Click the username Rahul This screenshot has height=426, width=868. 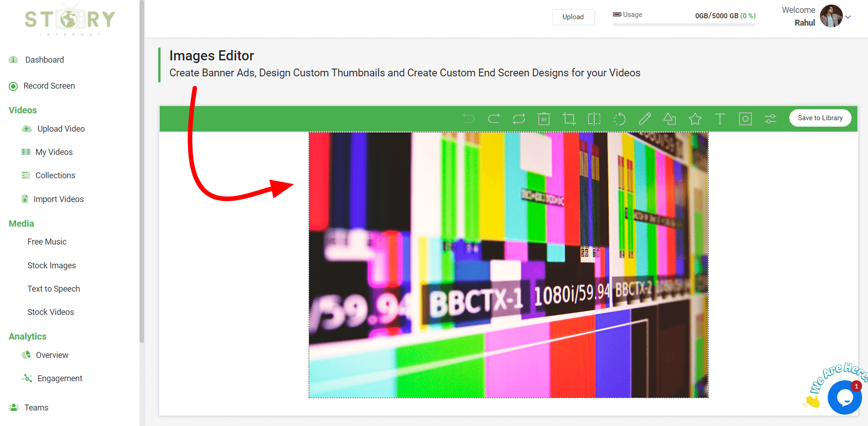805,23
